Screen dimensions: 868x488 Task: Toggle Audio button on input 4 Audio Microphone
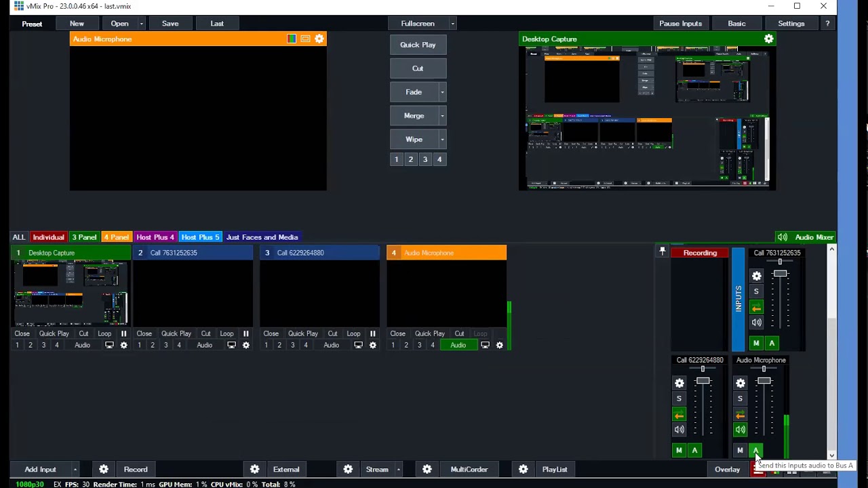pos(458,345)
